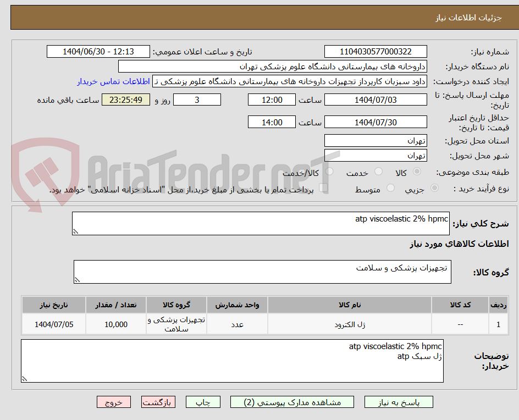This screenshot has width=519, height=420.
Task: Click the شماره نیاز number field
Action: point(376,51)
